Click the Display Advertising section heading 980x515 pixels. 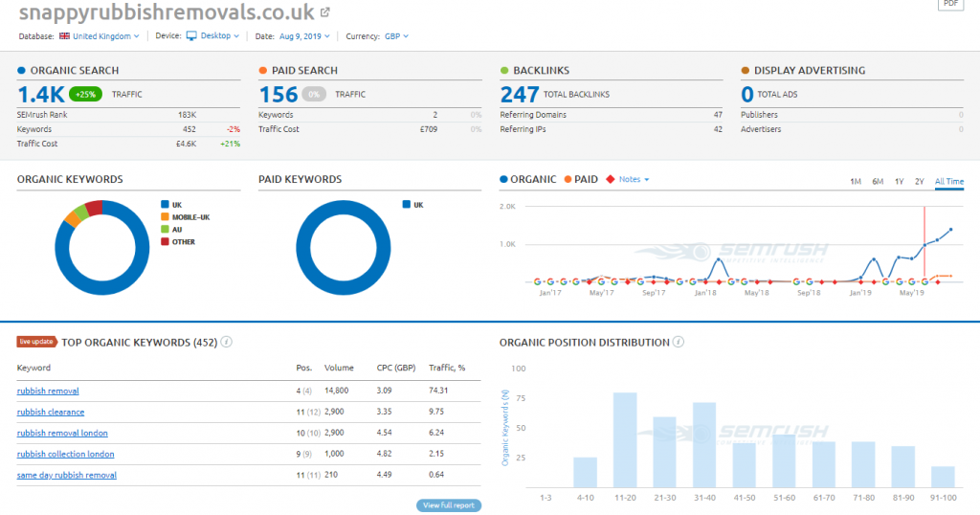coord(810,71)
